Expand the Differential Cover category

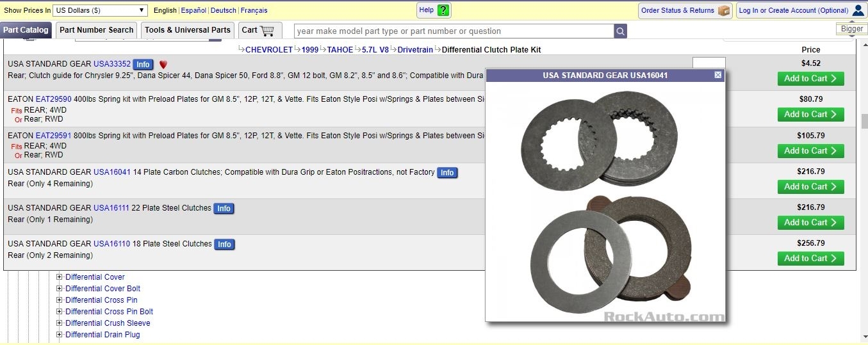60,277
